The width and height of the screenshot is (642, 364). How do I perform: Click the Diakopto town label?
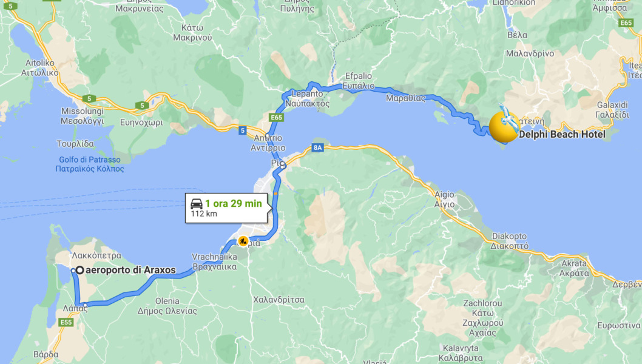point(510,241)
